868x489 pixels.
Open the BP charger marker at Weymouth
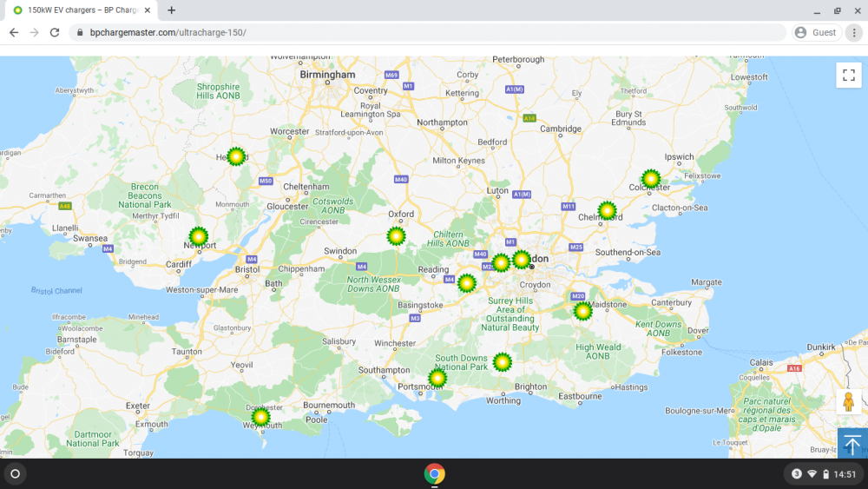(x=260, y=416)
